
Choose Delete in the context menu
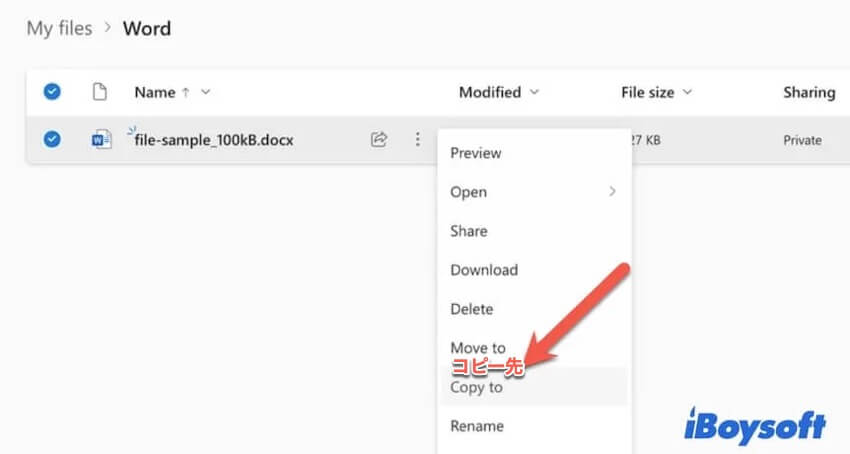click(x=472, y=309)
